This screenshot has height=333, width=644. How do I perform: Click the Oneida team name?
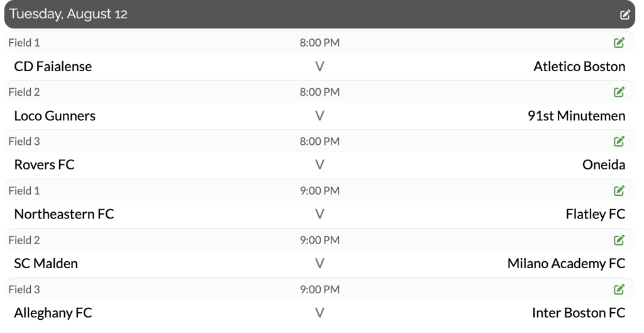point(604,165)
